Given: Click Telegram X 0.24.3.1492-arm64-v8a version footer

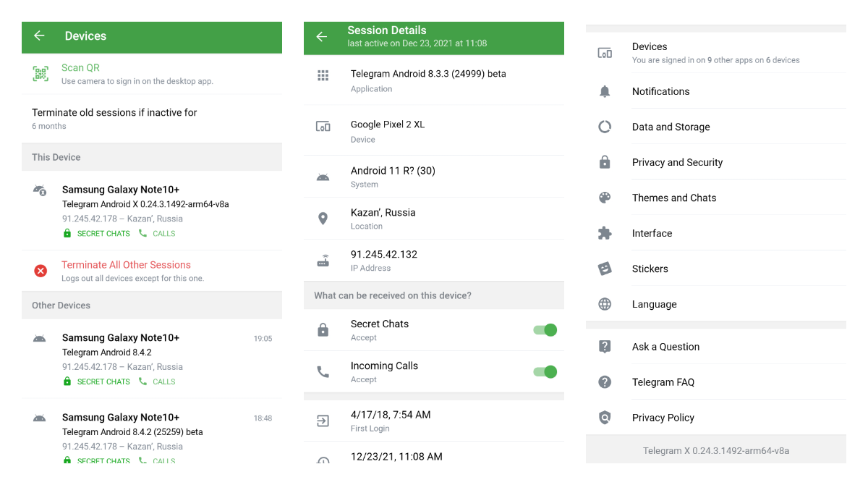Looking at the screenshot, I should [716, 450].
